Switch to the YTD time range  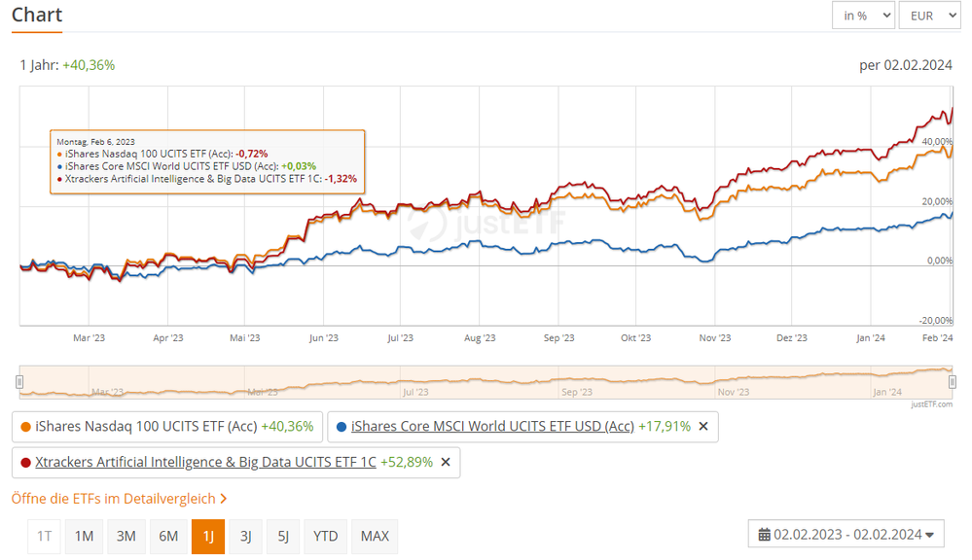click(x=325, y=537)
